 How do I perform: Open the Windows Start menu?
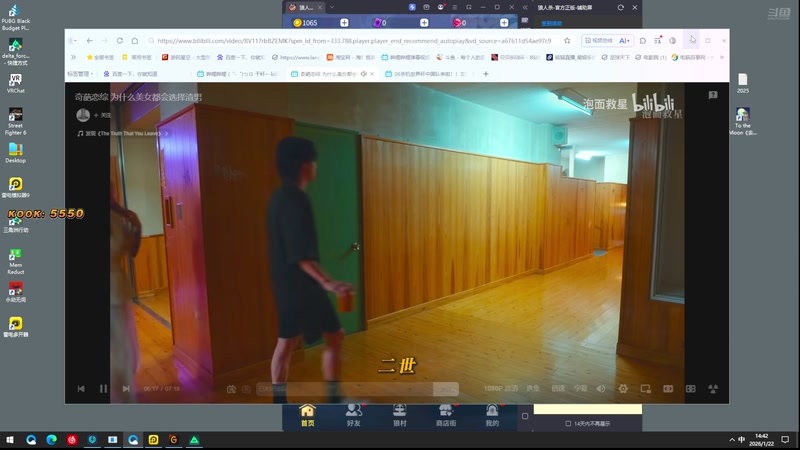coord(10,440)
